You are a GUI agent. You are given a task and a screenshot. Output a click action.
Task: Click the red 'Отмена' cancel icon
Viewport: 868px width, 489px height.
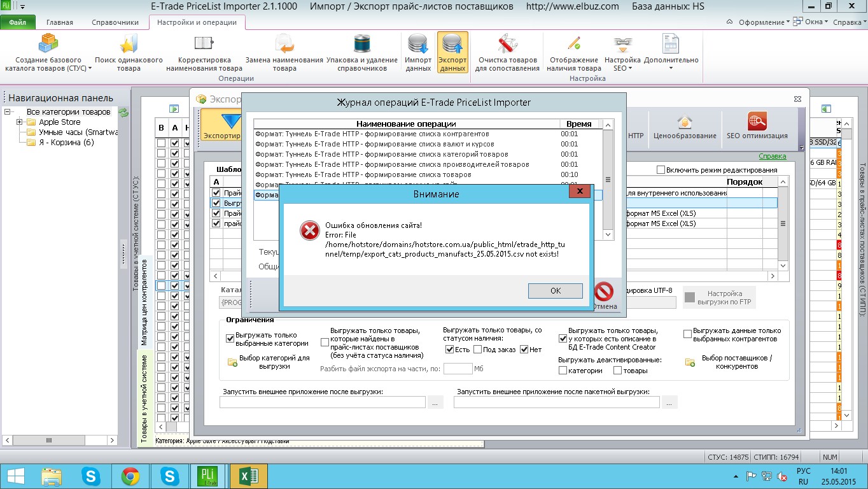[x=604, y=292]
